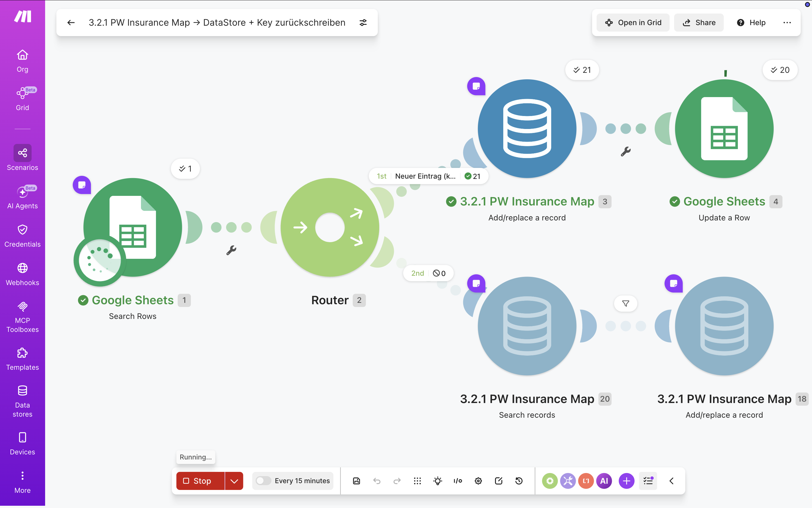Screen dimensions: 812x508
Task: Click the Share button
Action: click(699, 23)
